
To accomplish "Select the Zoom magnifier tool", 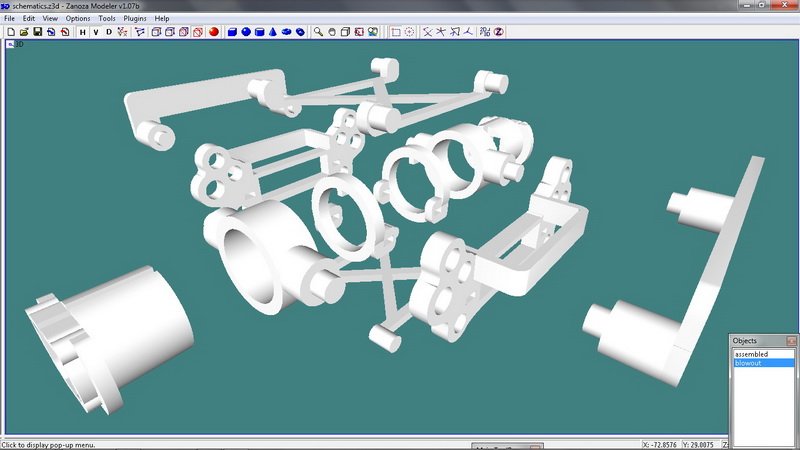I will pyautogui.click(x=318, y=32).
